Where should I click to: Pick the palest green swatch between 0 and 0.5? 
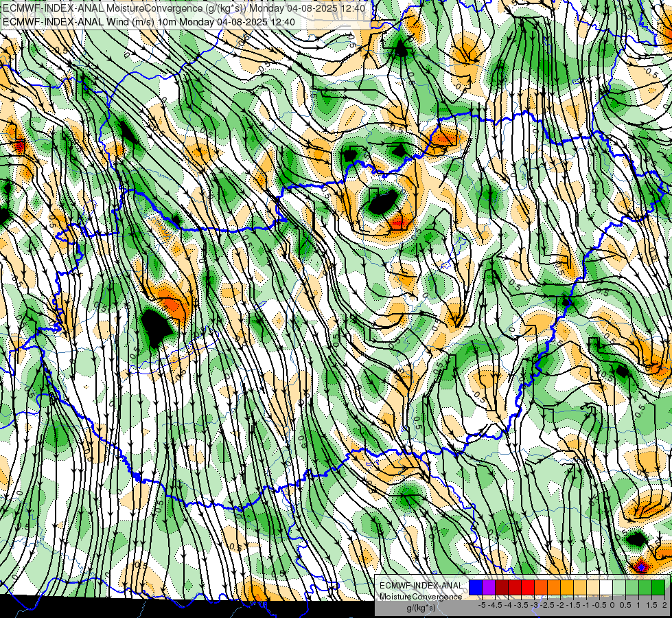(619, 587)
